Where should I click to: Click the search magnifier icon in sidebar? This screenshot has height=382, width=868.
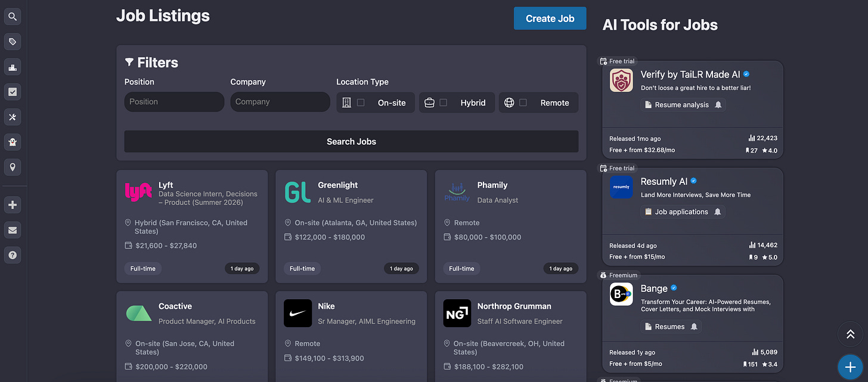pos(13,17)
